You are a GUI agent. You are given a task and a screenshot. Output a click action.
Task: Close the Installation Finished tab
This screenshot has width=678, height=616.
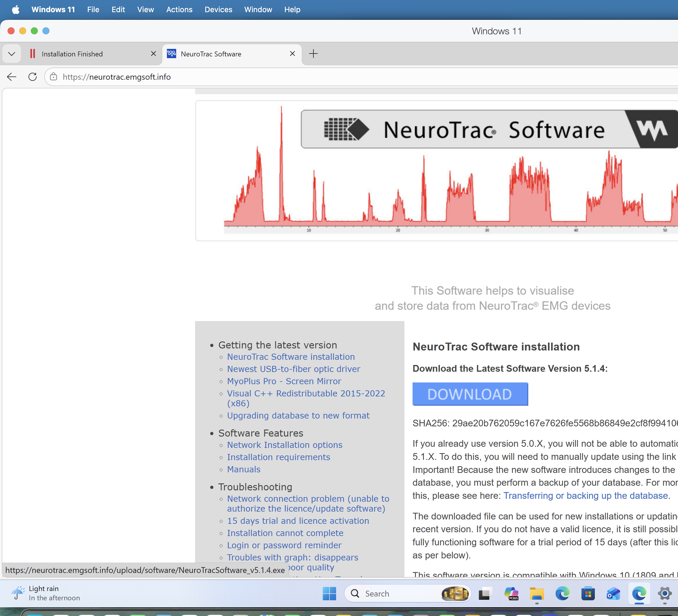pos(153,54)
